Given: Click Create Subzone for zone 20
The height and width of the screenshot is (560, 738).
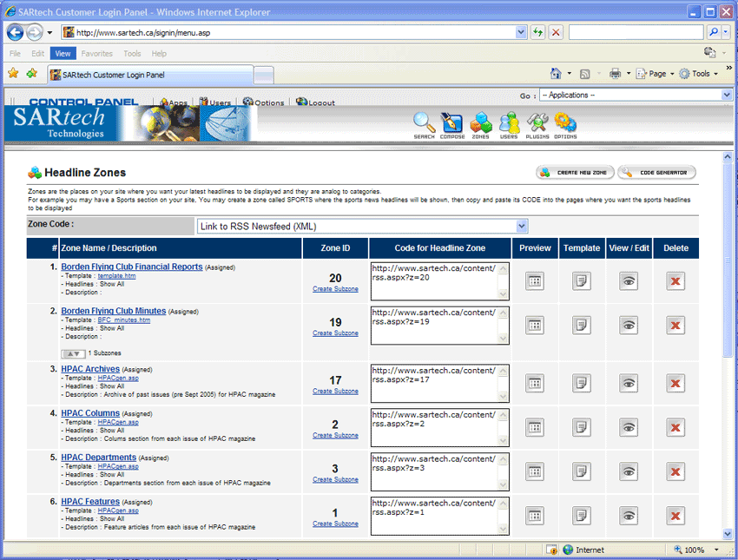Looking at the screenshot, I should click(335, 289).
